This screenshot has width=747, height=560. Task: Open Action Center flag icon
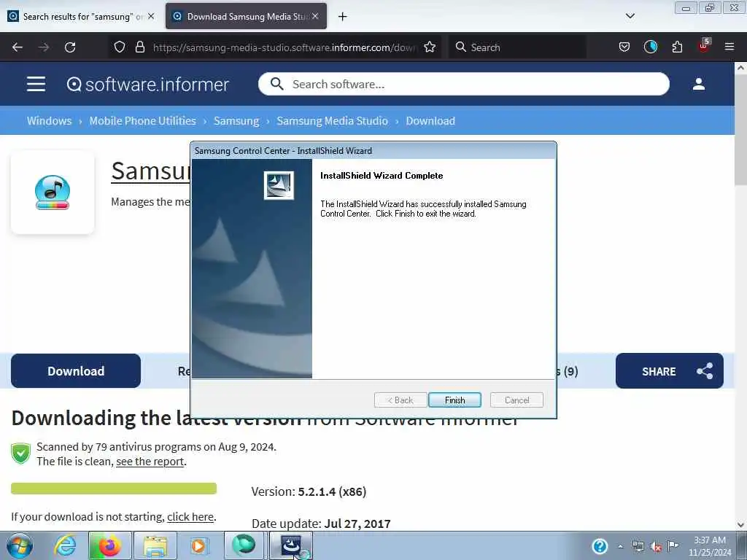pos(673,546)
